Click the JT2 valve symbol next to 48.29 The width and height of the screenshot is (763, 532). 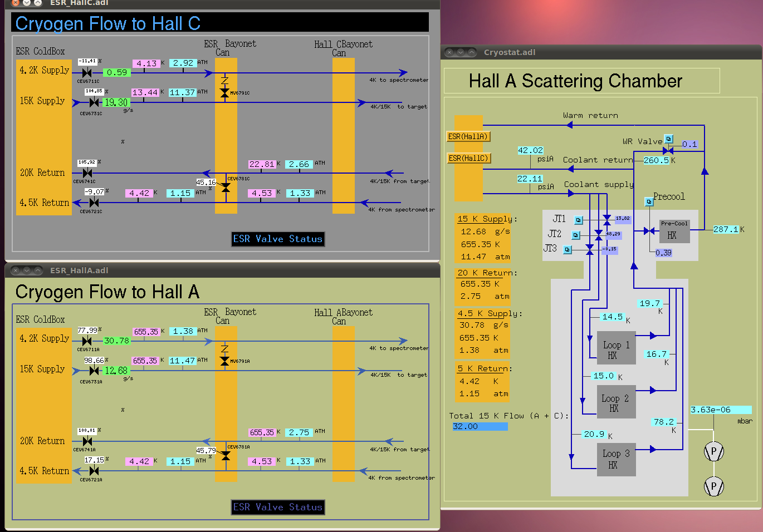coord(599,235)
